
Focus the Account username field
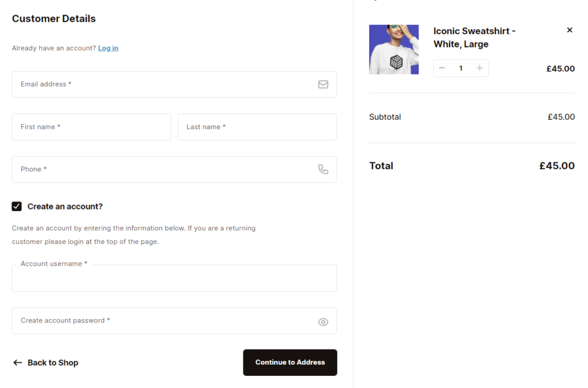click(174, 279)
